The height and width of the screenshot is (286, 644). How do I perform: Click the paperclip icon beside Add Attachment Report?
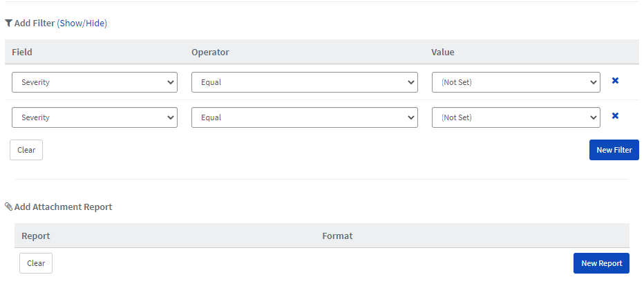pos(8,207)
